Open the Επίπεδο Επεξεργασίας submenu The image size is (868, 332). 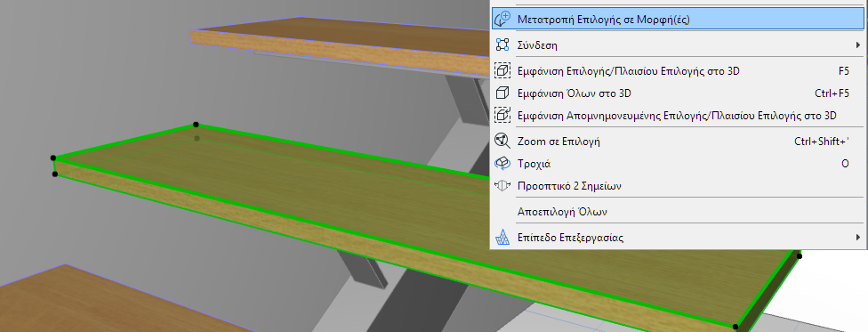[x=677, y=238]
